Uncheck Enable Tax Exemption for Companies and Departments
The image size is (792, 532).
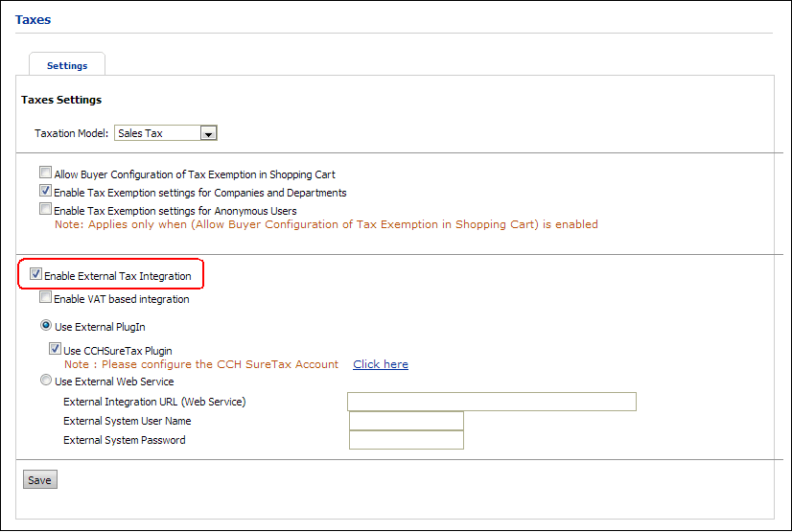(45, 191)
